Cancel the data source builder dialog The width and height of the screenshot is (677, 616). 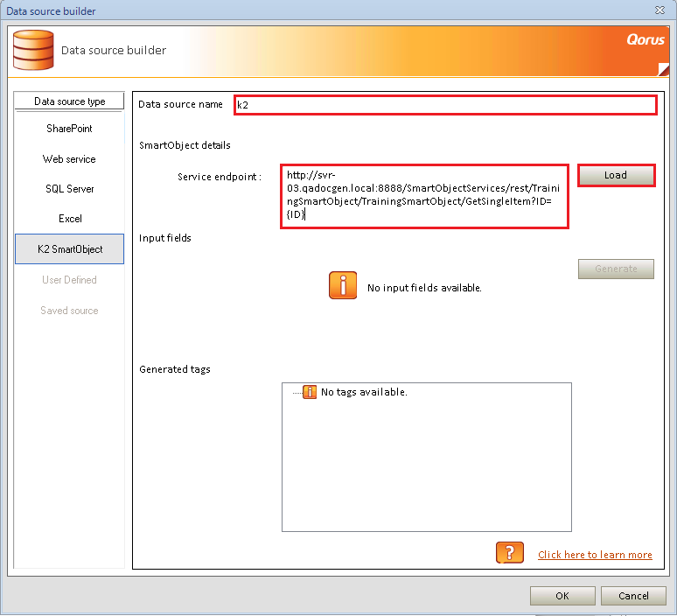633,596
